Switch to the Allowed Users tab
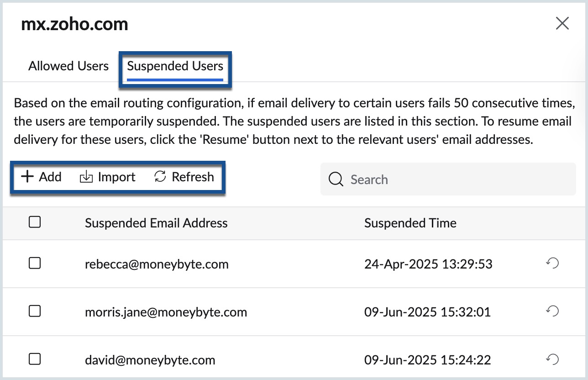Image resolution: width=588 pixels, height=380 pixels. [x=68, y=66]
